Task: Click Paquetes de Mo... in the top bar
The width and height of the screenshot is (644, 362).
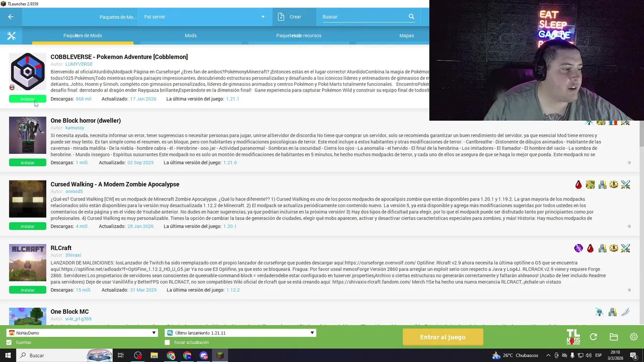Action: coord(118,17)
